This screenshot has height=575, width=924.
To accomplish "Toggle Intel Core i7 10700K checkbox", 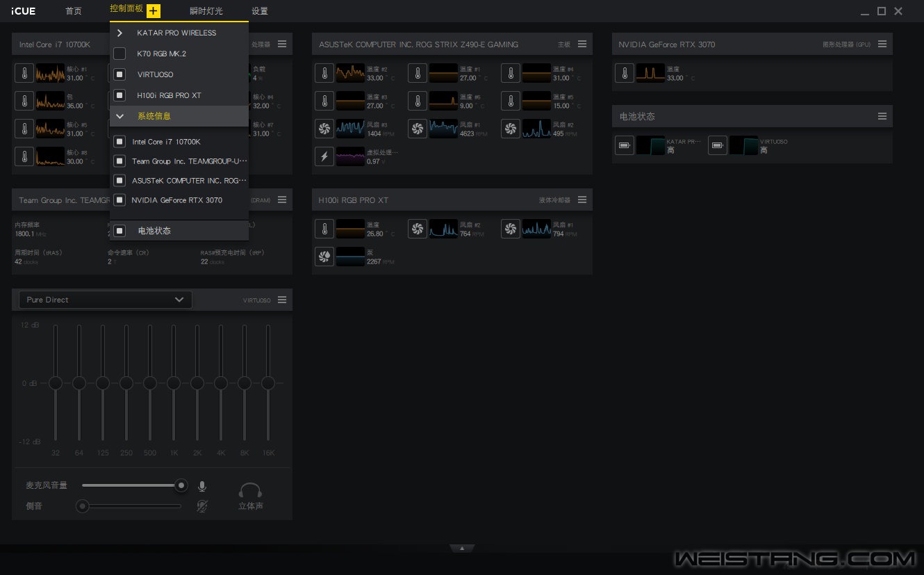I will (x=119, y=142).
